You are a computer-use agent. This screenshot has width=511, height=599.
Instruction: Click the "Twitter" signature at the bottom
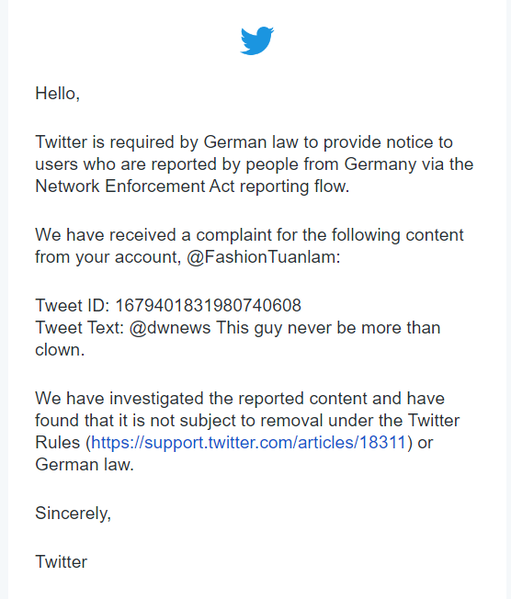61,562
